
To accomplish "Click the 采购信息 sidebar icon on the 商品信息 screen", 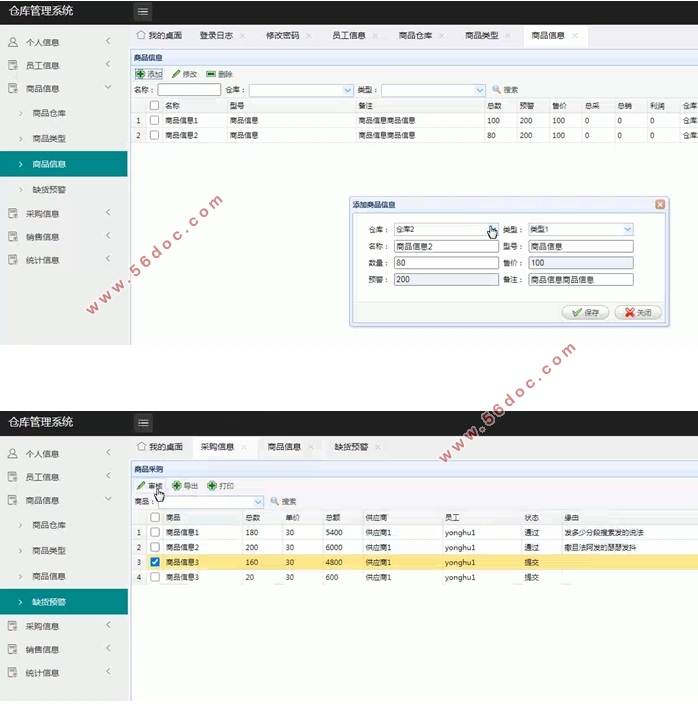I will pyautogui.click(x=13, y=214).
